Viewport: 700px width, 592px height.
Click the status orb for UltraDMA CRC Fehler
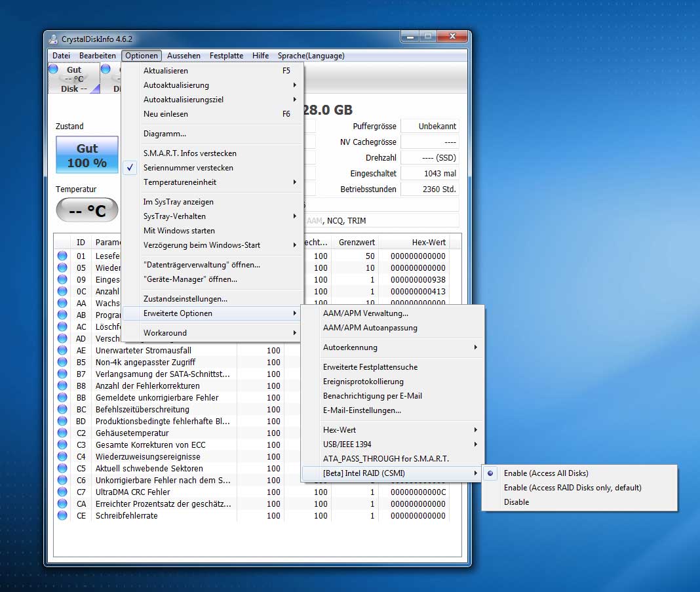(62, 492)
